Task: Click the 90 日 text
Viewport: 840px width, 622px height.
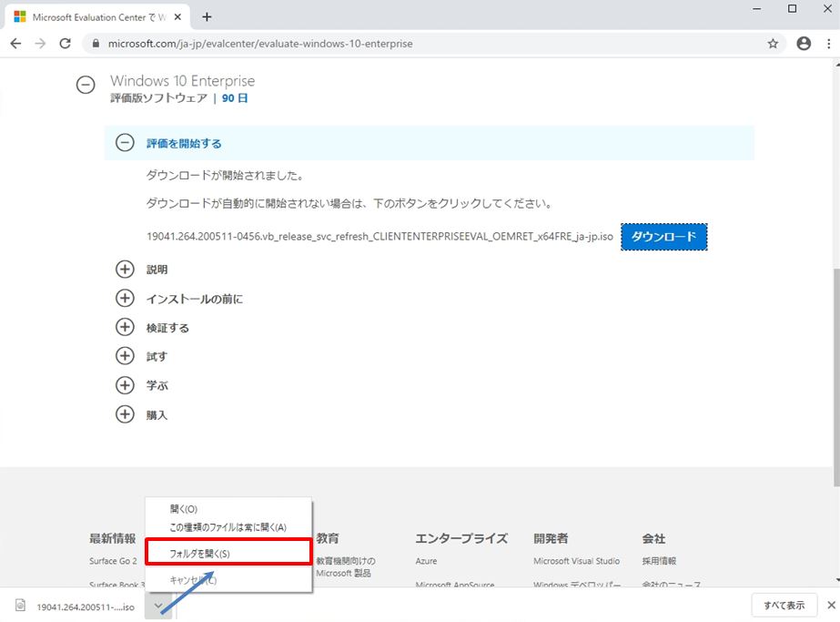Action: point(235,98)
